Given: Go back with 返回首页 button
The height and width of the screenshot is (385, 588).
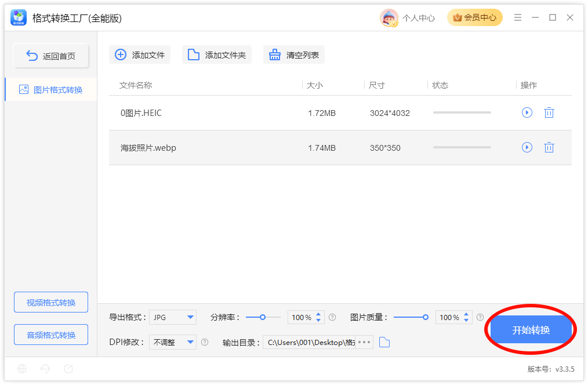Looking at the screenshot, I should pyautogui.click(x=51, y=56).
